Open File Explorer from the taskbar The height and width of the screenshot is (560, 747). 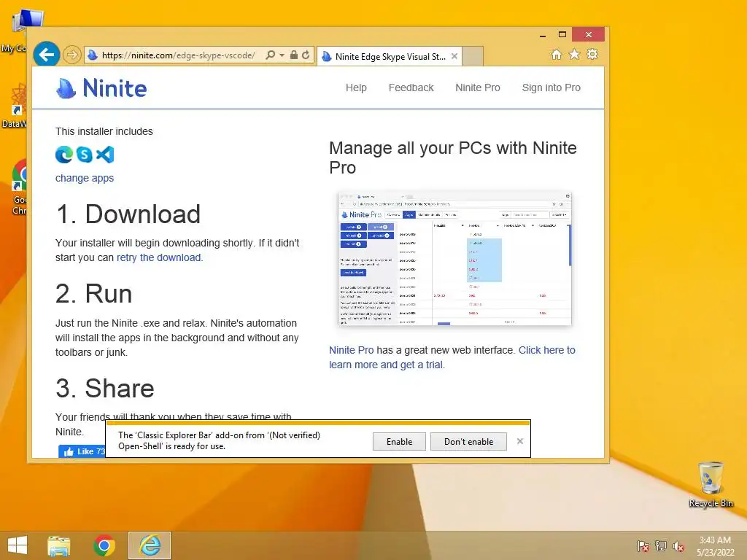(59, 545)
